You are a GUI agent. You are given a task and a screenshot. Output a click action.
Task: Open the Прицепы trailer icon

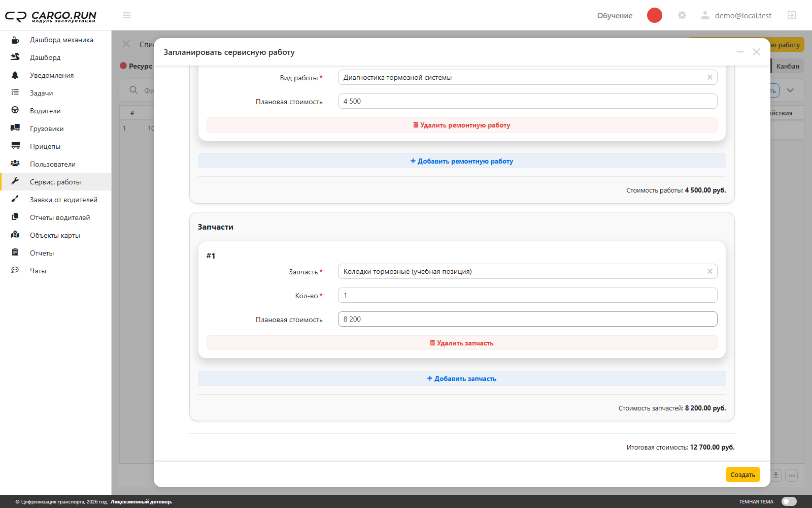coord(15,146)
